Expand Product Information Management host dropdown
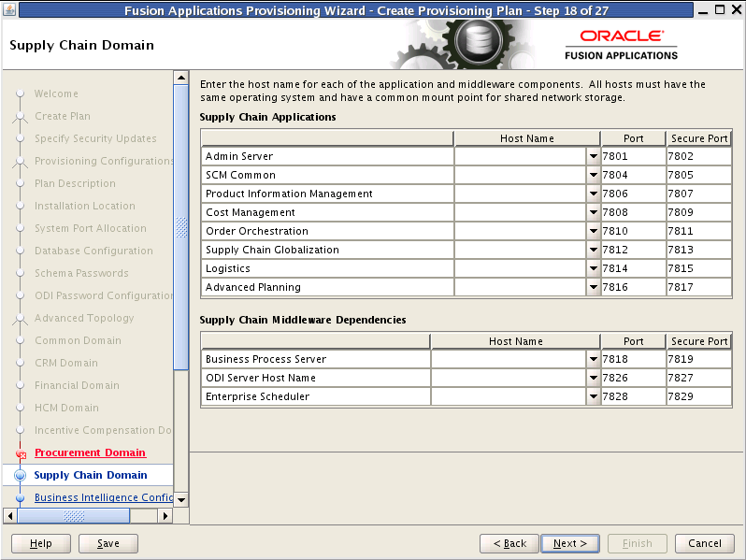This screenshot has width=746, height=560. (593, 194)
